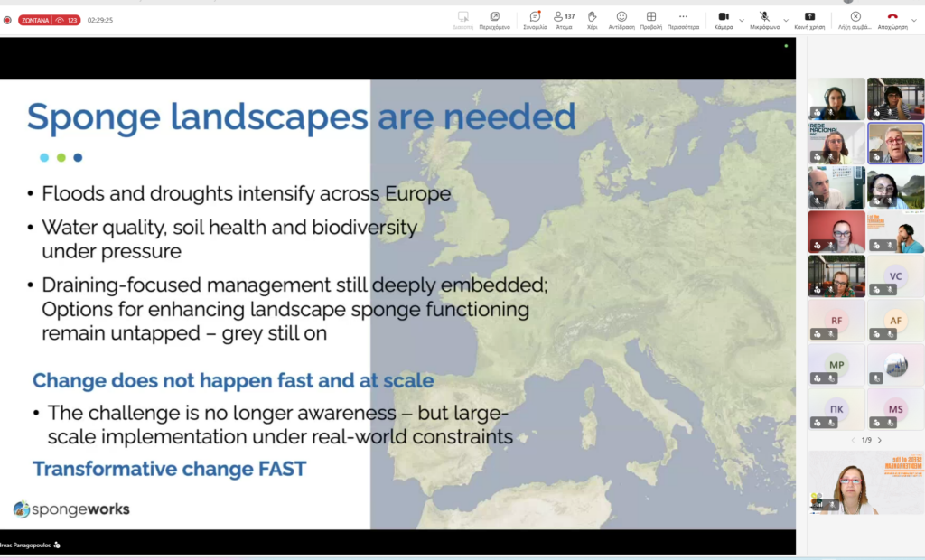The height and width of the screenshot is (560, 925).
Task: Expand the camera options chevron
Action: coord(742,20)
